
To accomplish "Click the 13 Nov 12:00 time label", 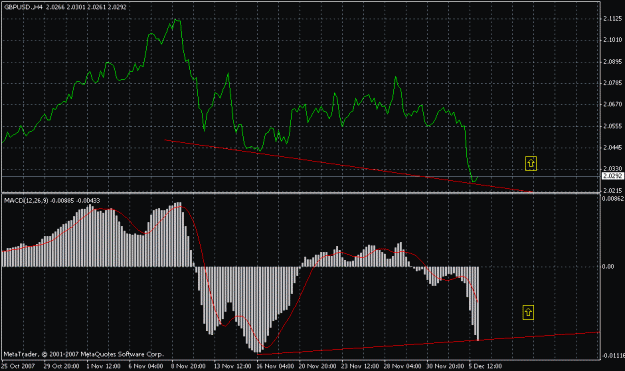I will coord(232,366).
